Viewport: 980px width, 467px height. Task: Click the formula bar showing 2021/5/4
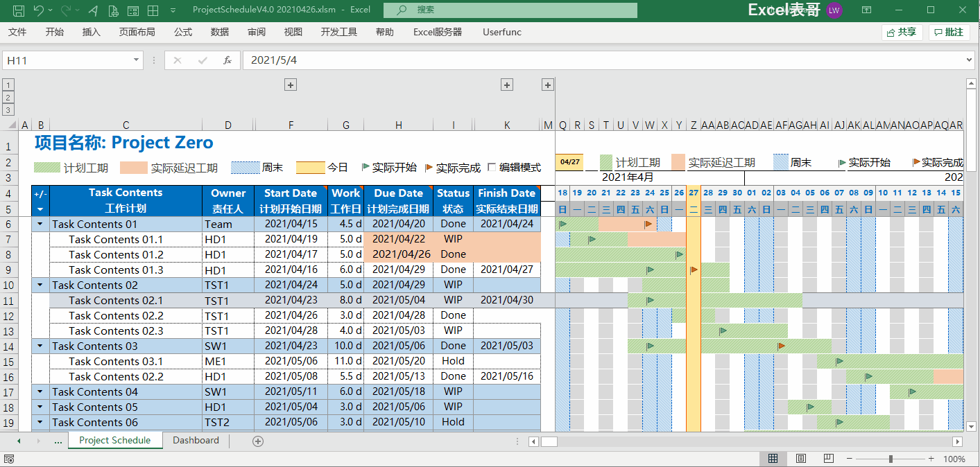[x=603, y=60]
